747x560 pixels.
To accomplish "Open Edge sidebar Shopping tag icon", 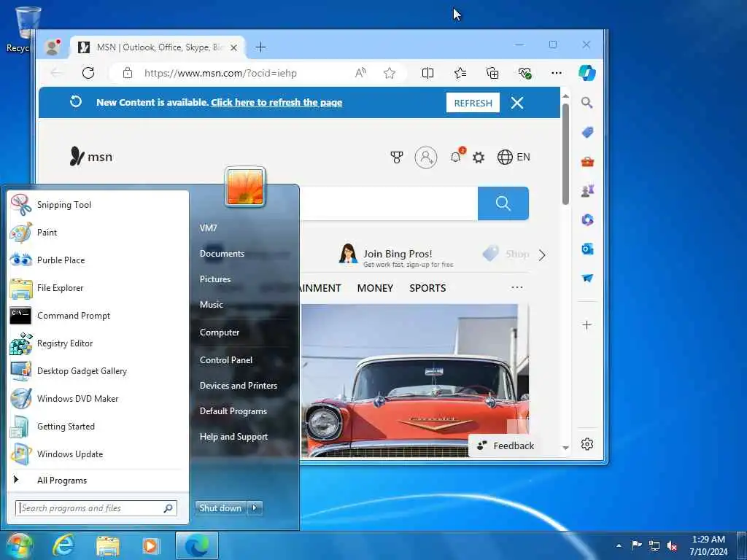I will pyautogui.click(x=587, y=132).
